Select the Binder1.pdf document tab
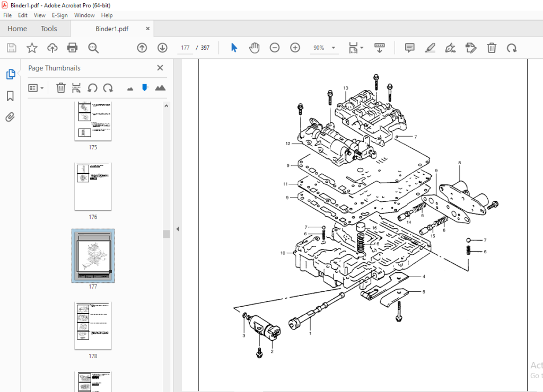 [112, 29]
